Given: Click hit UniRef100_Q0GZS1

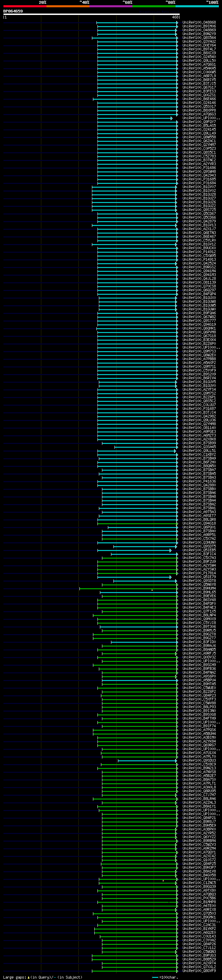Looking at the screenshot, I should pos(199,95).
